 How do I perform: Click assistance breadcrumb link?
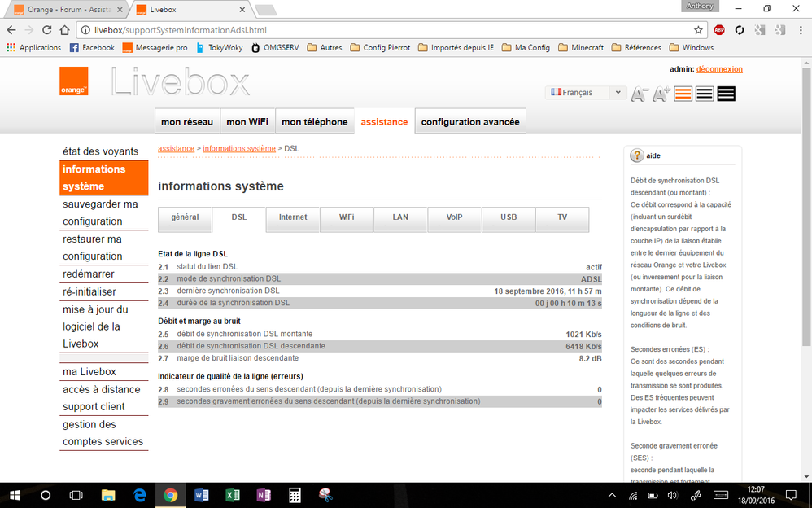pos(176,148)
